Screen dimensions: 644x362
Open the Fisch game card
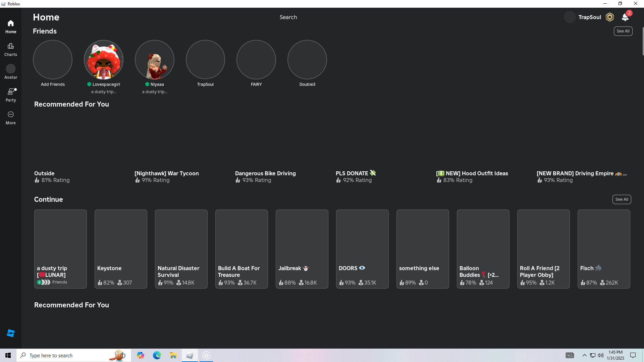click(604, 249)
